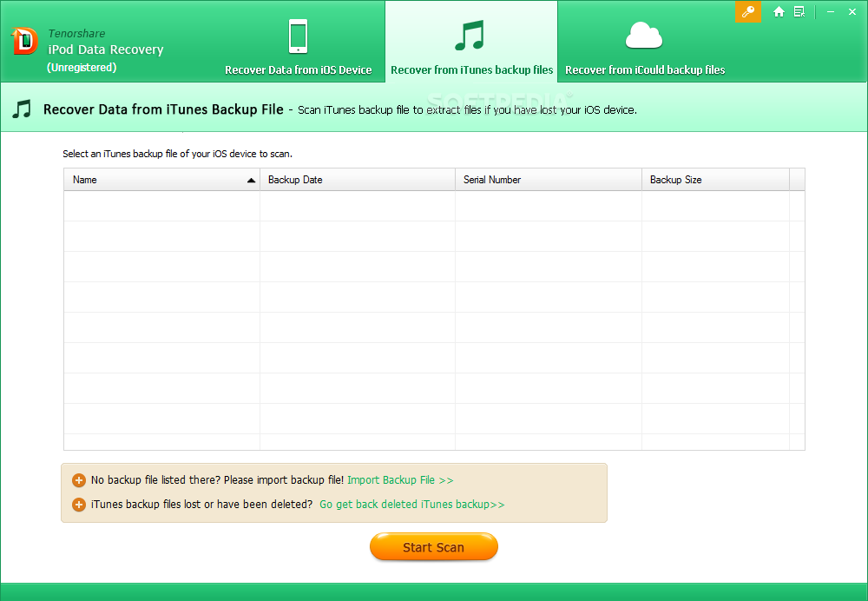
Task: Click plus icon beside iTunes backup files lost
Action: pyautogui.click(x=79, y=505)
